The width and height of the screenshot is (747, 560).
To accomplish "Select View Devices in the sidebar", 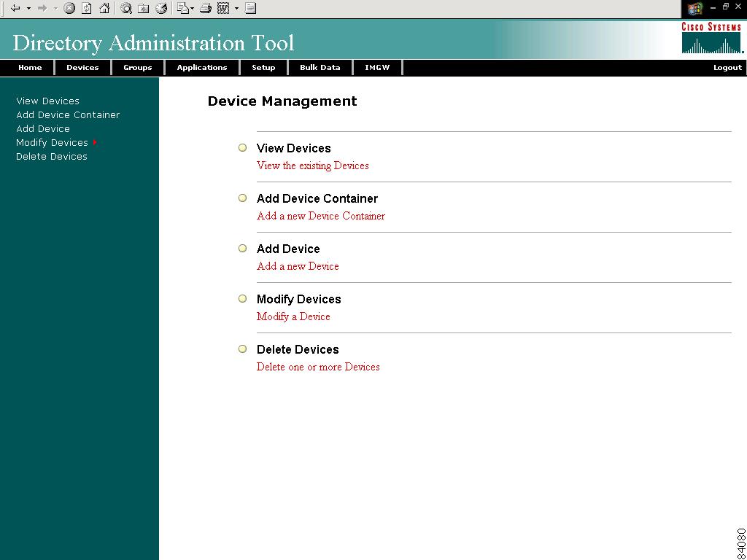I will pyautogui.click(x=47, y=101).
